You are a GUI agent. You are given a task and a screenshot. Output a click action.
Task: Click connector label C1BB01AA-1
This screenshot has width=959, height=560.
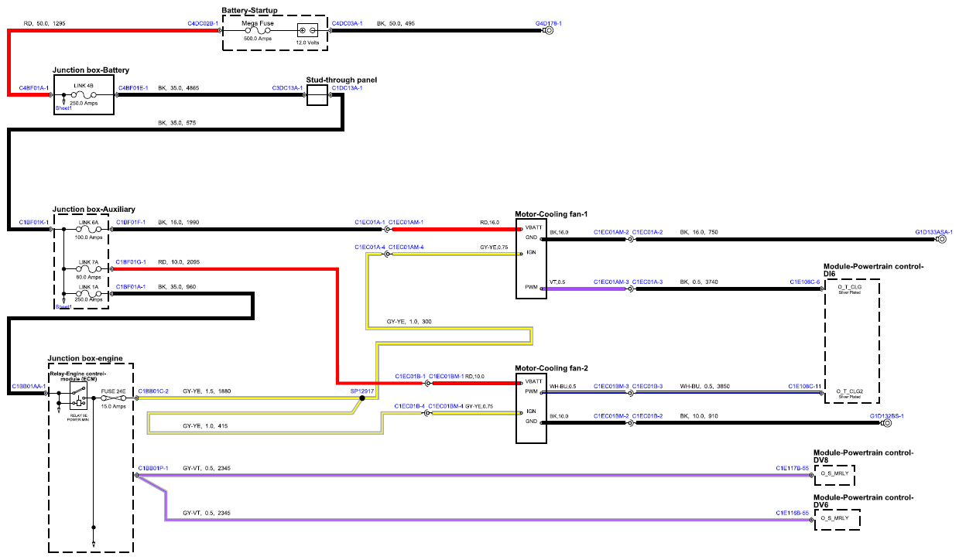(x=29, y=385)
